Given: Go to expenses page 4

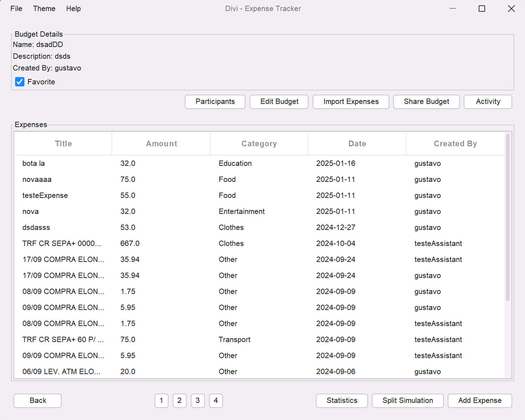Looking at the screenshot, I should click(x=216, y=401).
